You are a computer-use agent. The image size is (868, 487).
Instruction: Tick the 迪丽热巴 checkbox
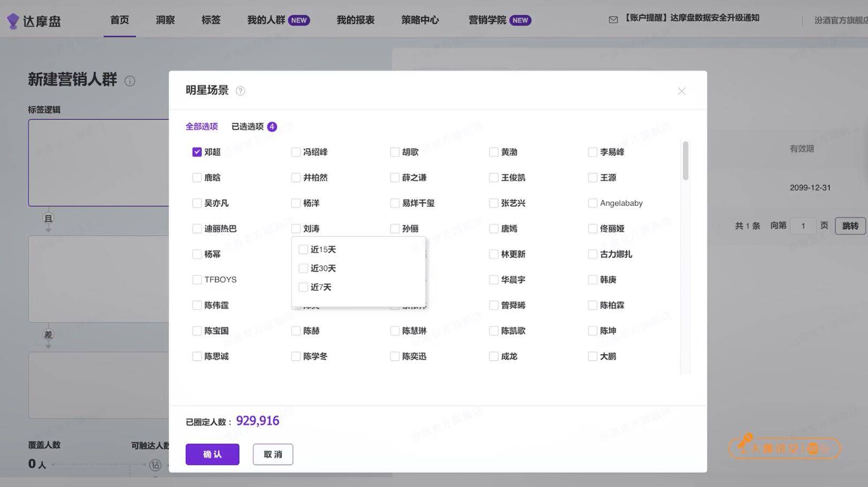tap(197, 229)
